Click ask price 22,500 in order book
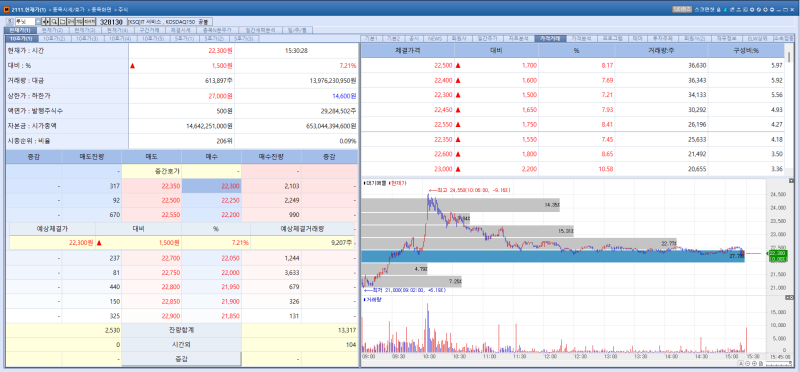This screenshot has width=800, height=372. pyautogui.click(x=152, y=201)
